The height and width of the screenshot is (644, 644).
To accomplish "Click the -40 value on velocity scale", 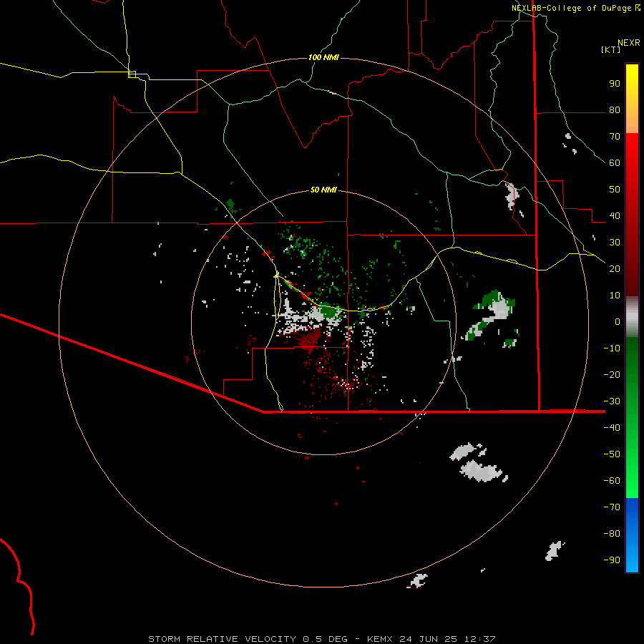I will click(x=612, y=428).
